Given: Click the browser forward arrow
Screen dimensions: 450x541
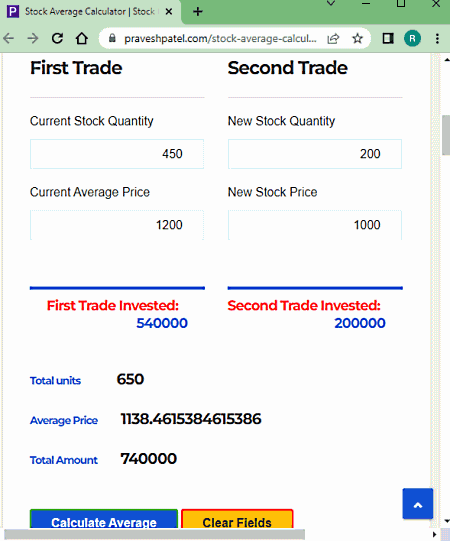Looking at the screenshot, I should point(33,38).
